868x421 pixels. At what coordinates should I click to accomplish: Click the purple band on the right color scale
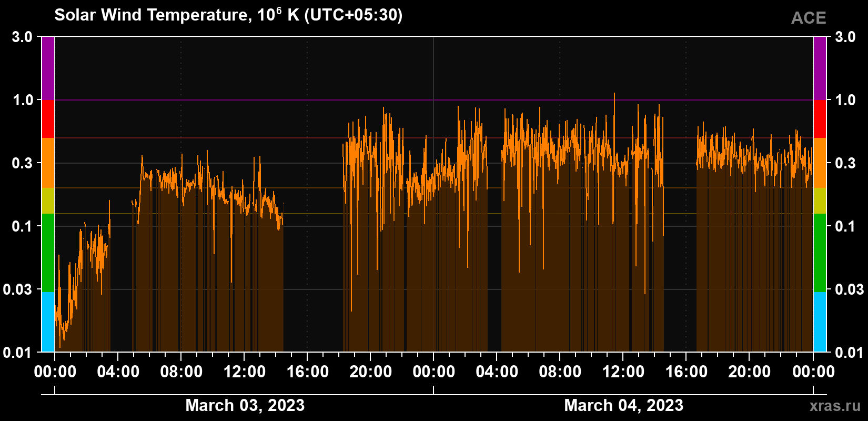pos(820,68)
